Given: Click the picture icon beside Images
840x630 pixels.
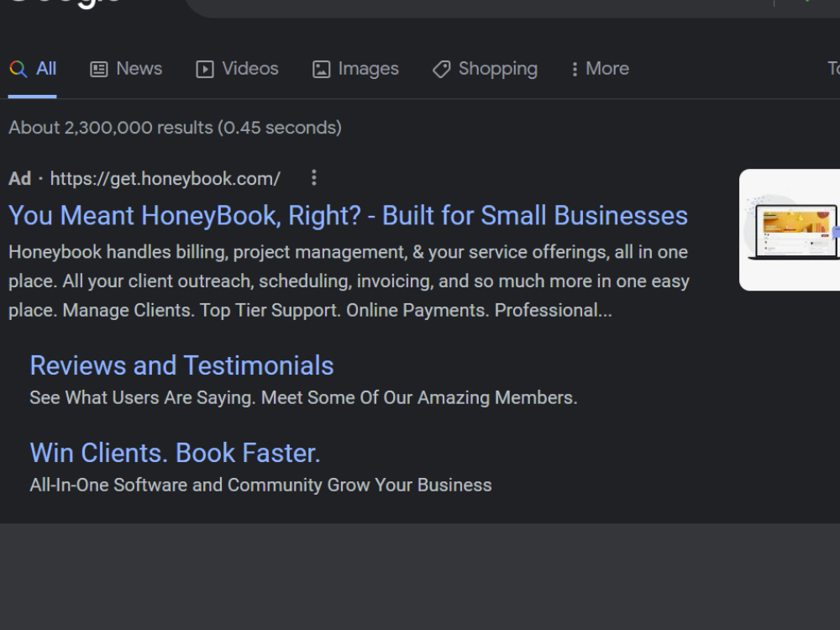Looking at the screenshot, I should point(322,69).
